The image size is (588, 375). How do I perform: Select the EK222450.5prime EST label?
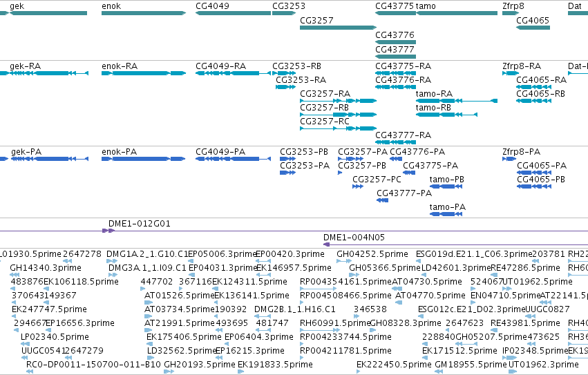click(x=394, y=365)
